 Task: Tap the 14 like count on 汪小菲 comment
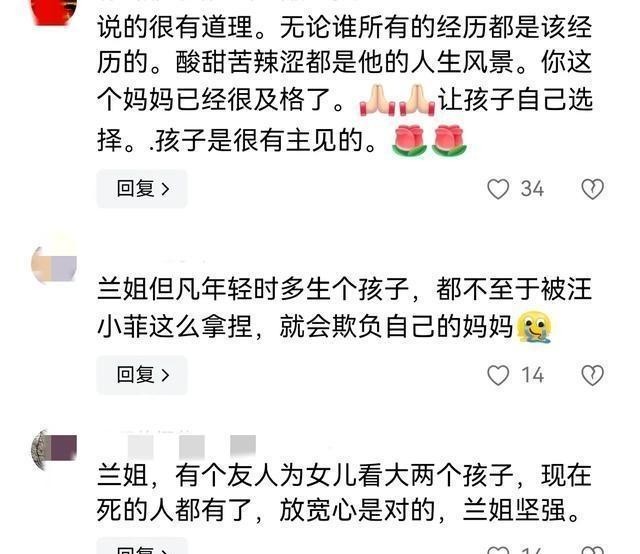(x=533, y=375)
